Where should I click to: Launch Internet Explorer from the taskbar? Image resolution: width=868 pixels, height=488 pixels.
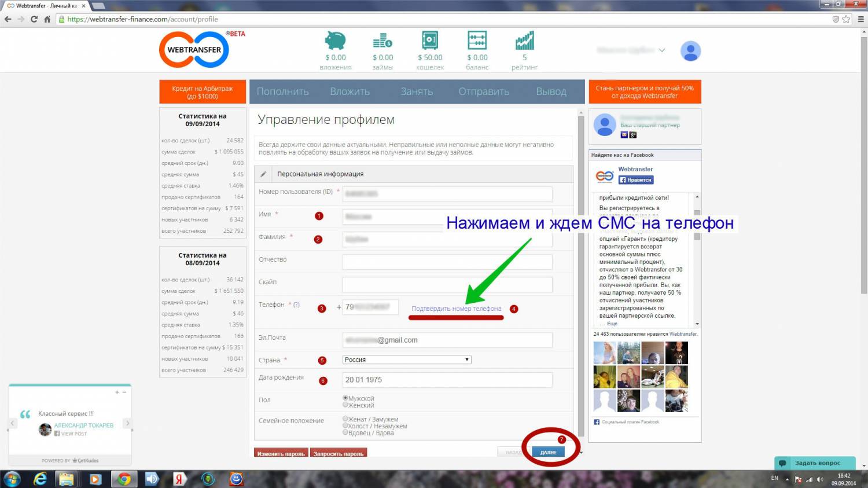[40, 479]
